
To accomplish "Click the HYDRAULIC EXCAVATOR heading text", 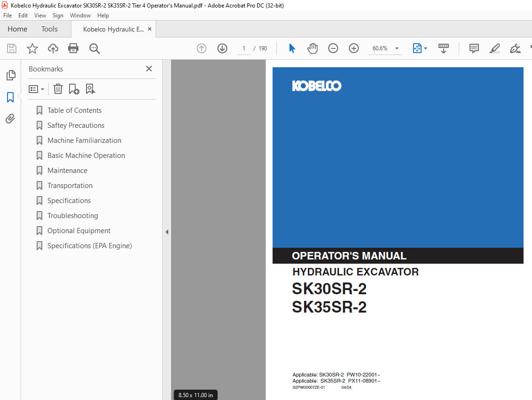I will (x=356, y=272).
